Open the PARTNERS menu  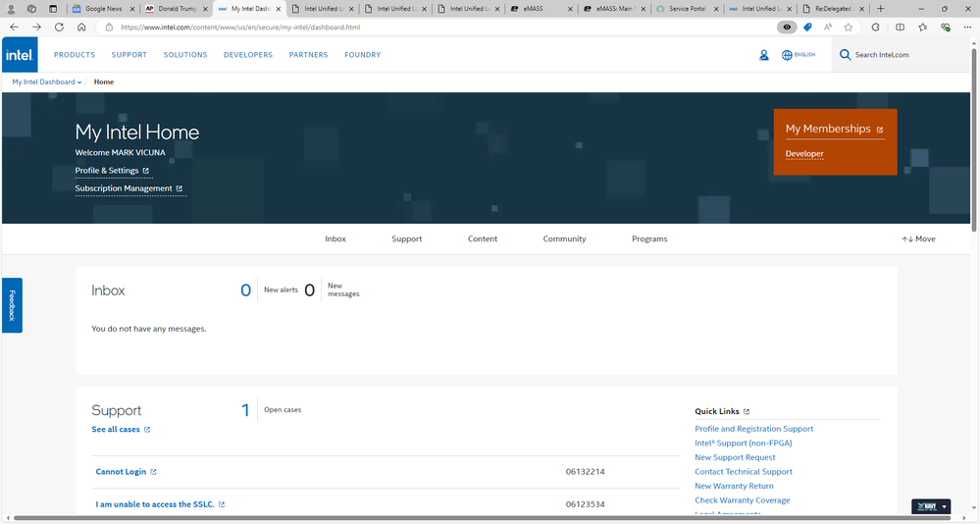click(308, 55)
